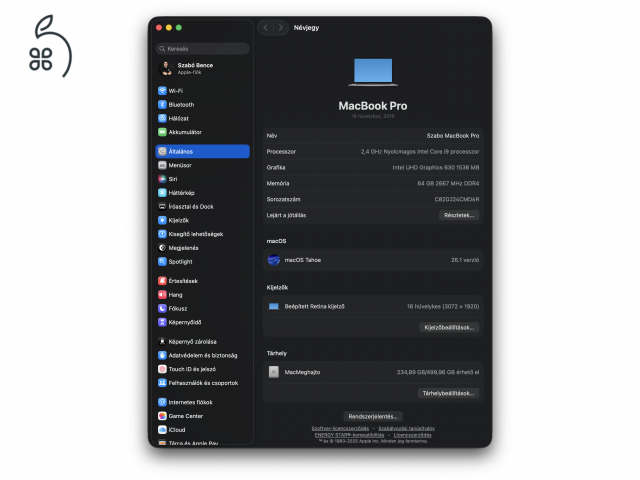Open the iCloud cloud icon
This screenshot has height=480, width=640.
162,430
